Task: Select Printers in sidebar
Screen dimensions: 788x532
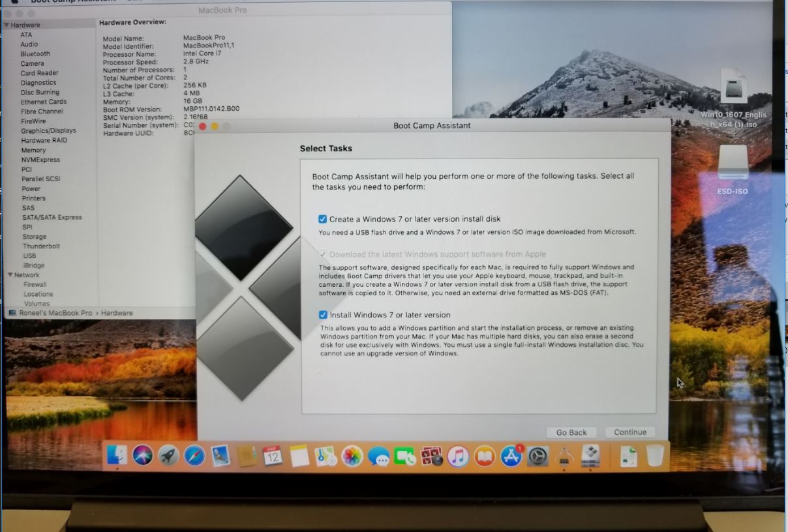Action: tap(34, 198)
